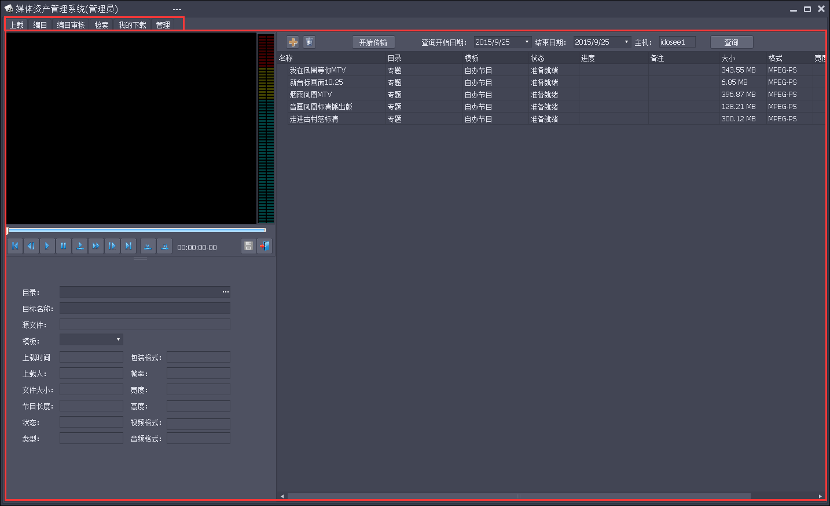
Task: Click the fast forward icon
Action: 96,245
